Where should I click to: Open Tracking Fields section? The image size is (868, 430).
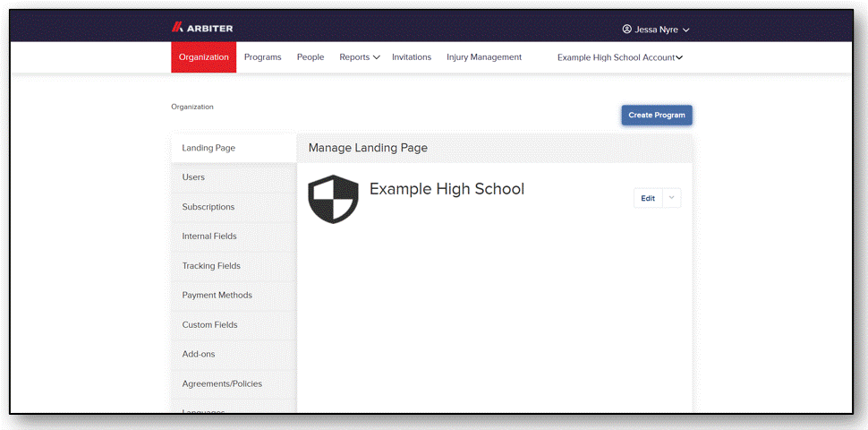(234, 266)
